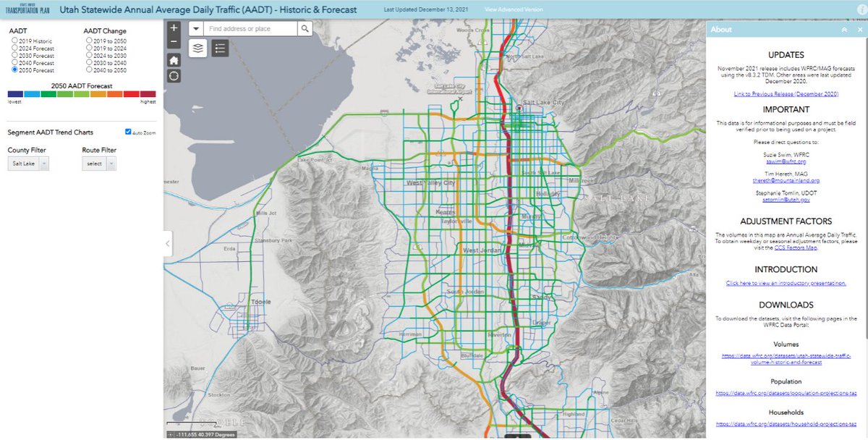Select 2019 to 2050 AADT Change
Viewport: 868px width, 440px height.
(x=89, y=41)
